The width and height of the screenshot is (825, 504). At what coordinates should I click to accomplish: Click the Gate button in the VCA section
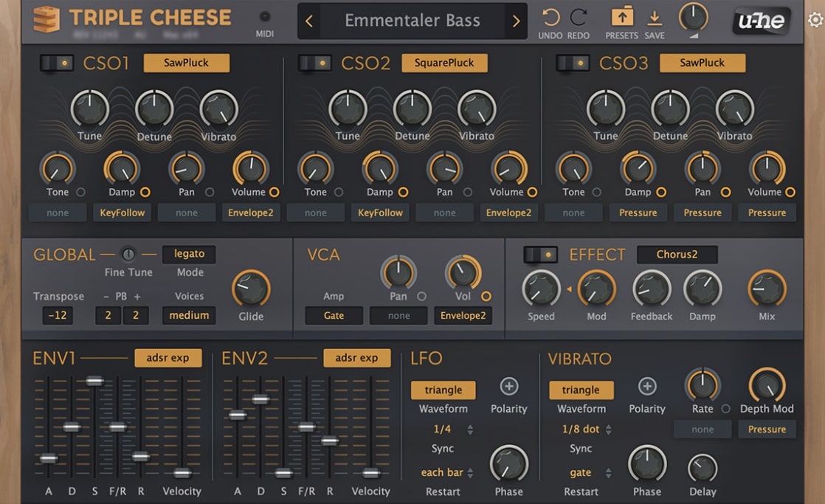(x=333, y=315)
